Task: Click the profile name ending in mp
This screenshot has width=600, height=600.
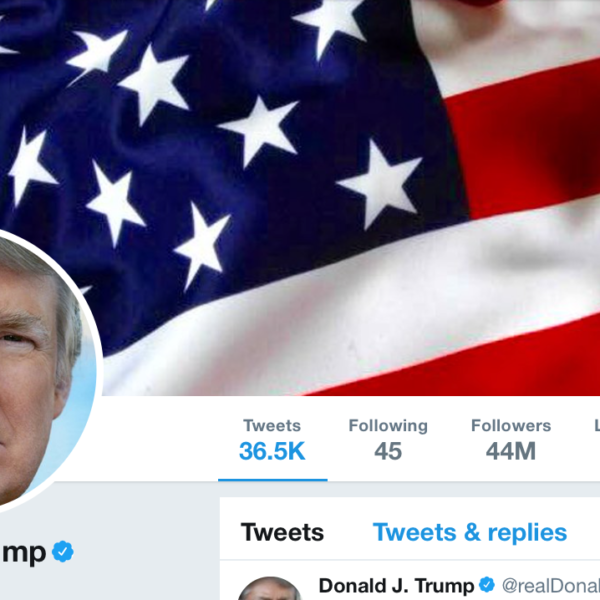Action: 24,554
